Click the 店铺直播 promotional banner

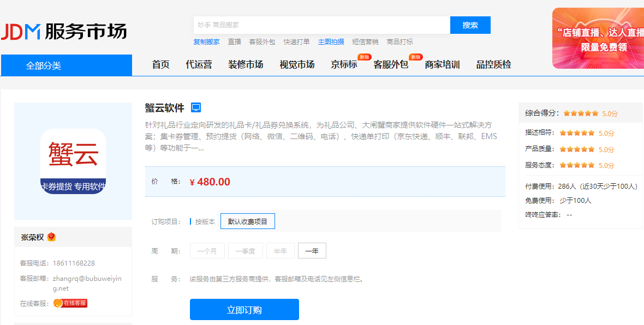(598, 38)
